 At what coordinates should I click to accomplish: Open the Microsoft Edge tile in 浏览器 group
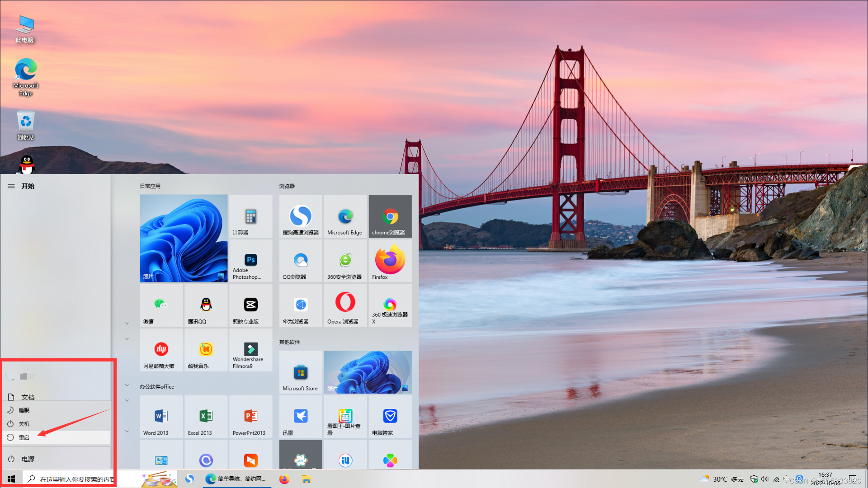point(345,216)
